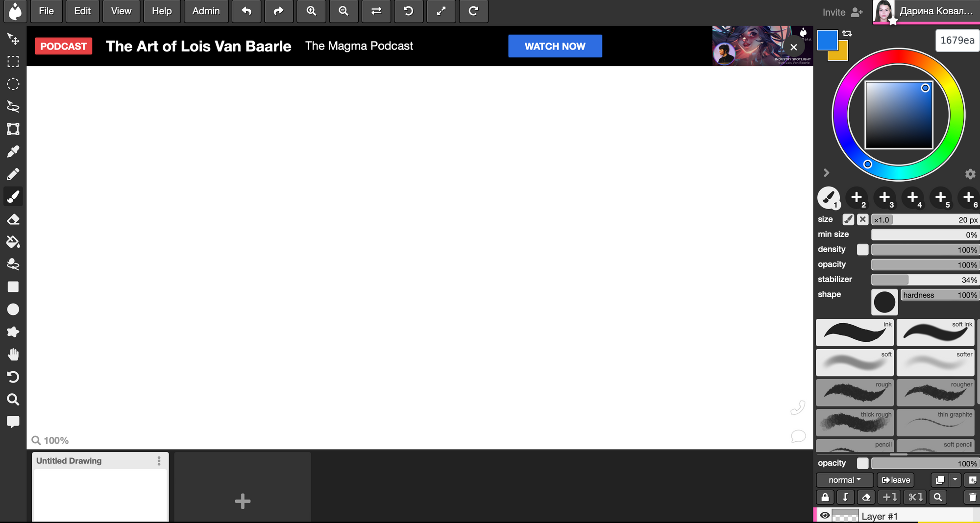Click the Invite button
Screen dimensions: 980x523
843,12
